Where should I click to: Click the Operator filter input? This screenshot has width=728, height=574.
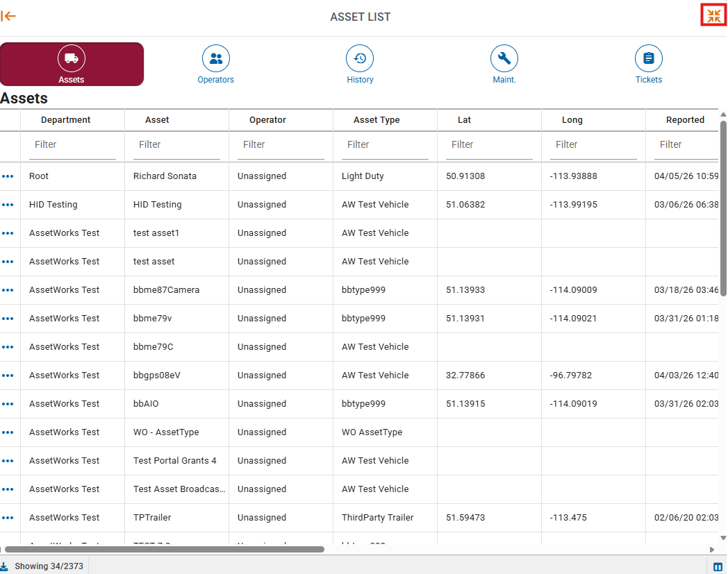point(281,145)
